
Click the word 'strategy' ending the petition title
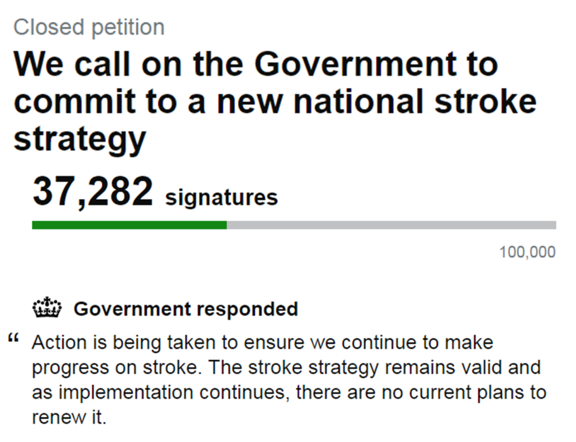[80, 140]
